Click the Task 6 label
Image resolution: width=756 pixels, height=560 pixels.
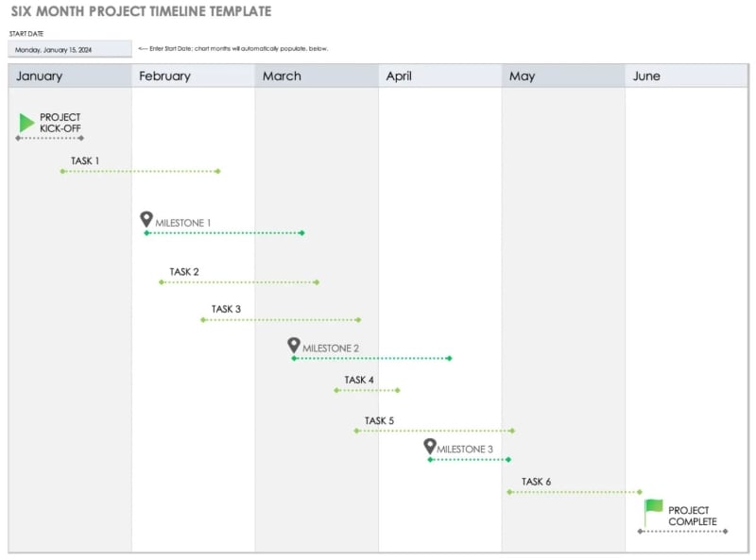pyautogui.click(x=536, y=482)
